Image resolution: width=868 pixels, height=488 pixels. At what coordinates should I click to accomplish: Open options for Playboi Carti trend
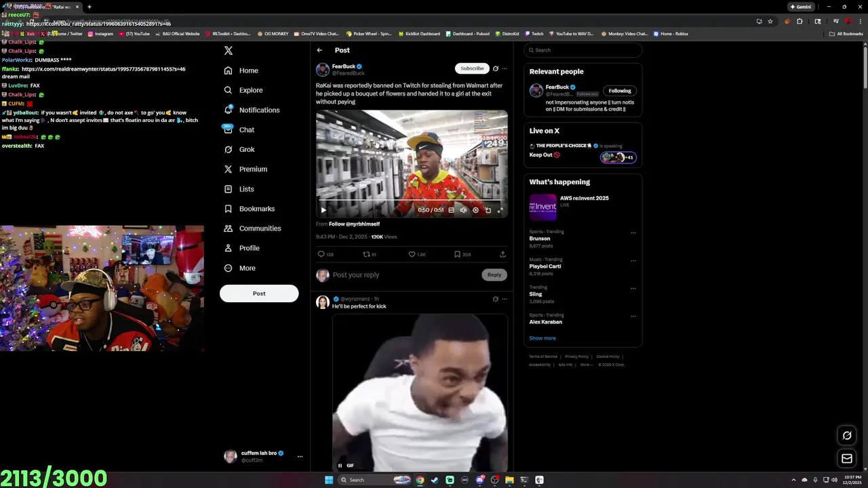[x=633, y=261]
